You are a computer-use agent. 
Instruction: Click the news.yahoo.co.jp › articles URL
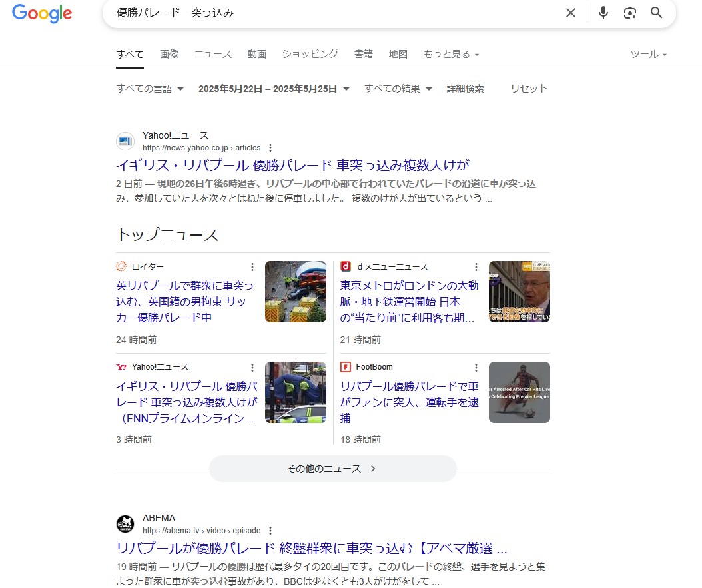coord(201,148)
